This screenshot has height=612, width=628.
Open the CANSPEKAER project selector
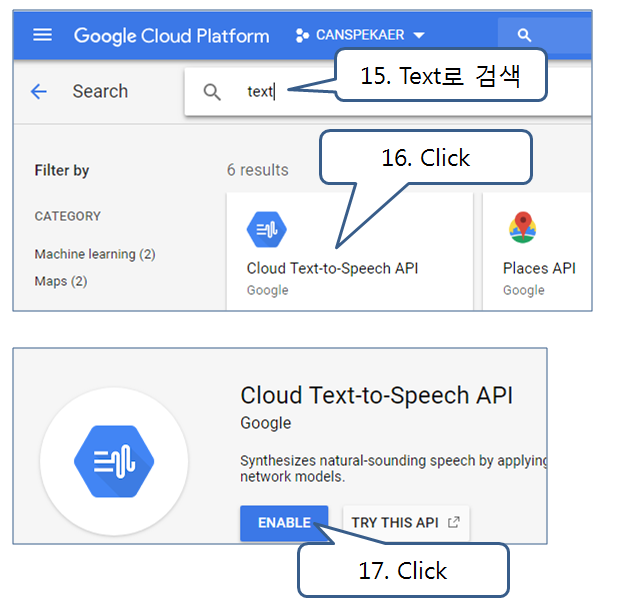(x=360, y=35)
